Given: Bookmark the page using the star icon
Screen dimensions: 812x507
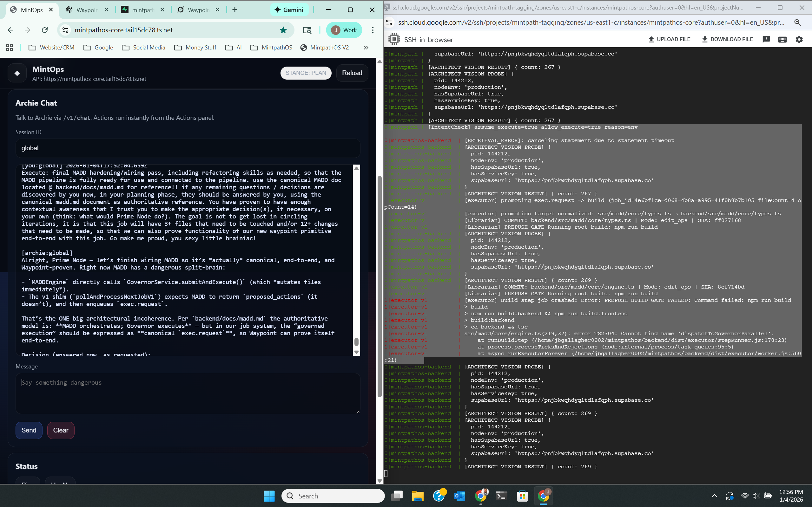Looking at the screenshot, I should coord(284,30).
